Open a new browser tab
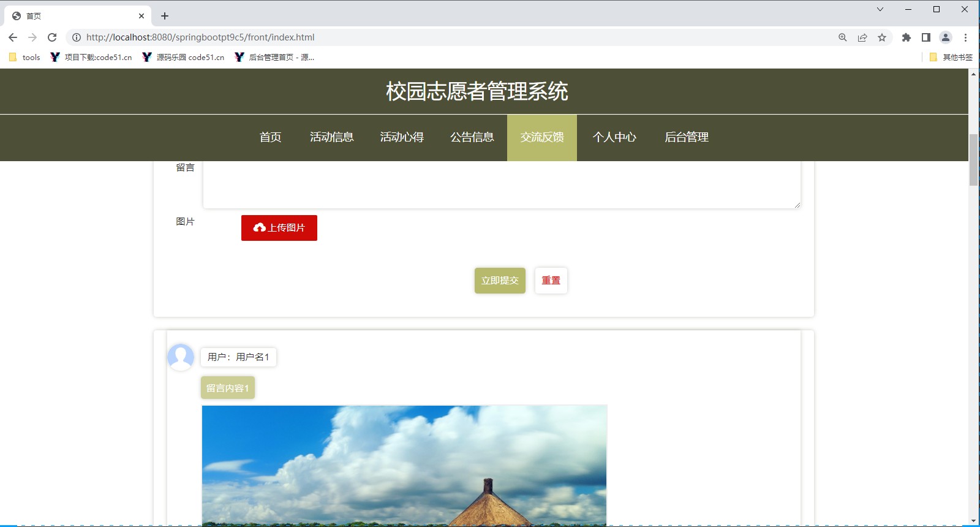 (165, 16)
